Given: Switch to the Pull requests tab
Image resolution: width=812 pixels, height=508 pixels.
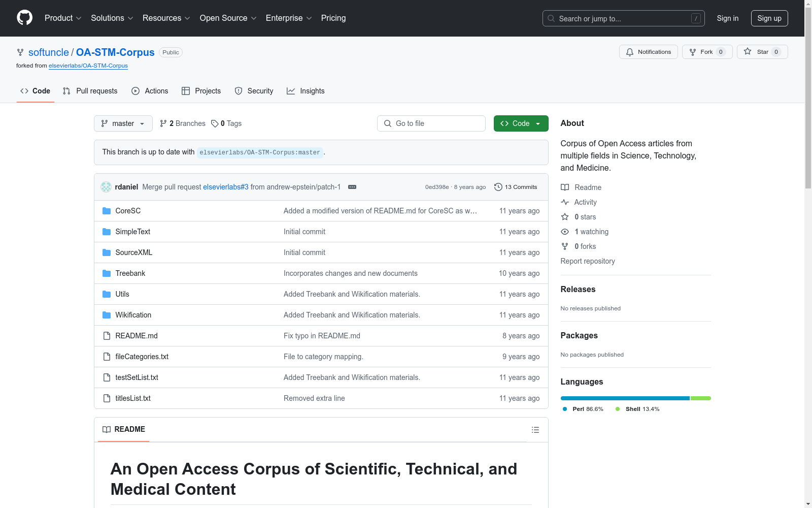Looking at the screenshot, I should [x=90, y=91].
